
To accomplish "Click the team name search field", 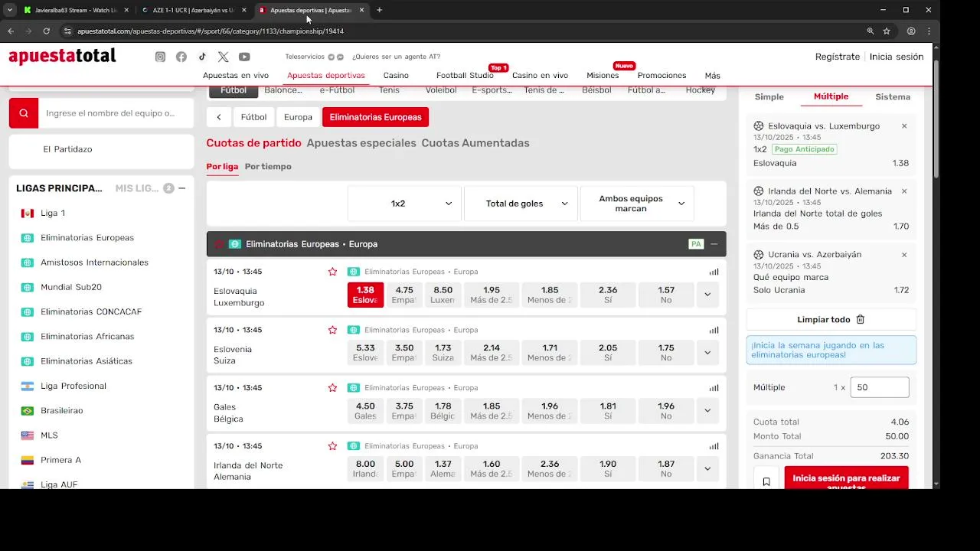I will 116,113.
